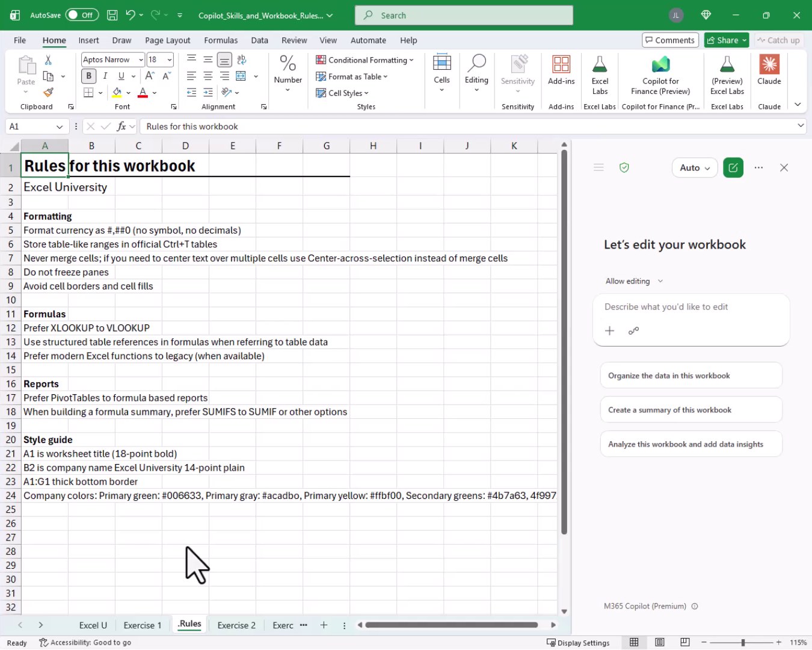Click the title bar Search box
The width and height of the screenshot is (812, 650).
click(464, 15)
